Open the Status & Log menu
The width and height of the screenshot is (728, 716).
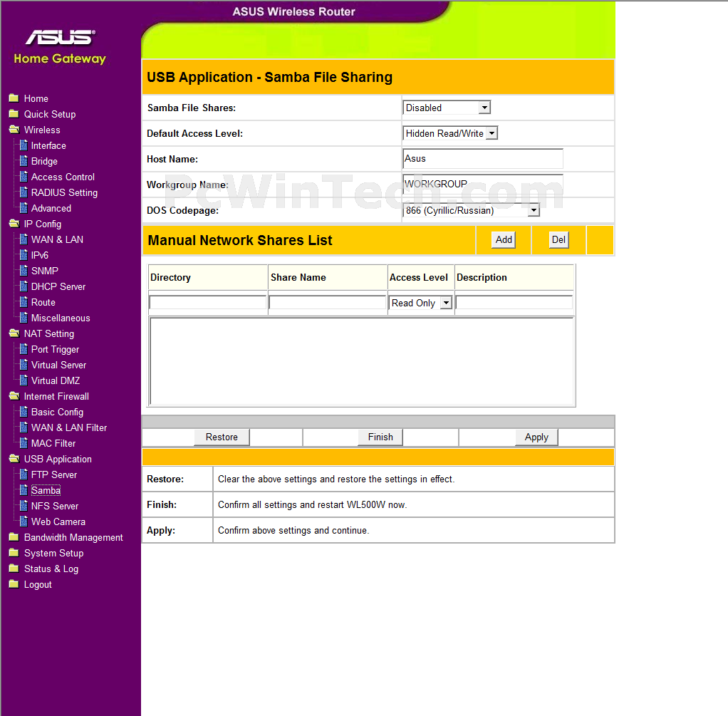51,569
